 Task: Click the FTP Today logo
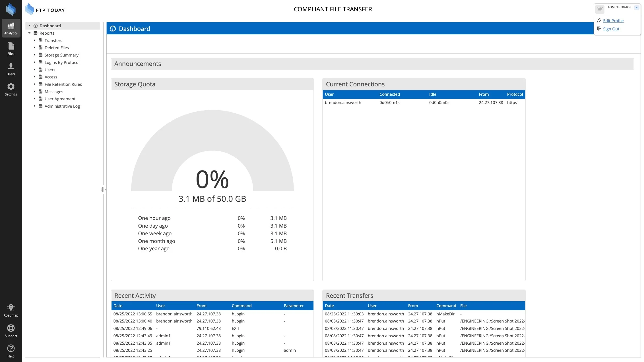[45, 10]
